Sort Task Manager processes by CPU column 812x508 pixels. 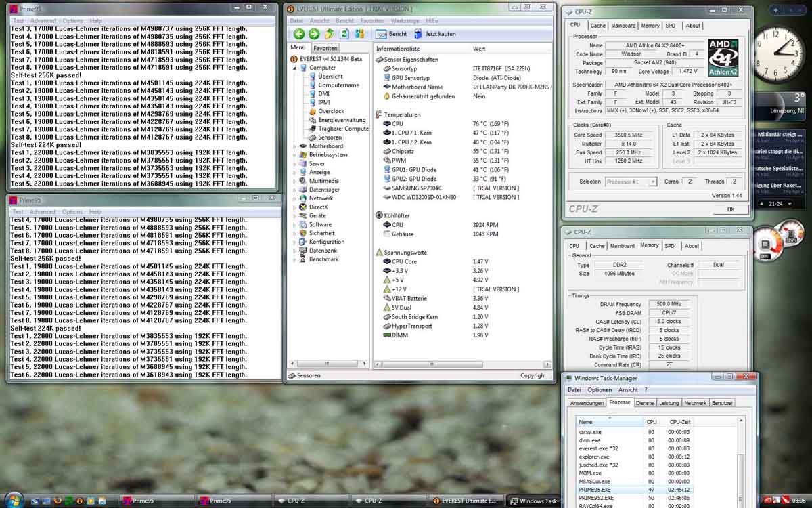coord(652,422)
